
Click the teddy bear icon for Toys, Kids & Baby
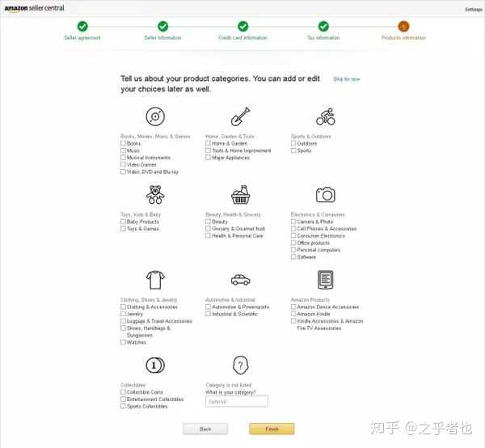[x=155, y=195]
